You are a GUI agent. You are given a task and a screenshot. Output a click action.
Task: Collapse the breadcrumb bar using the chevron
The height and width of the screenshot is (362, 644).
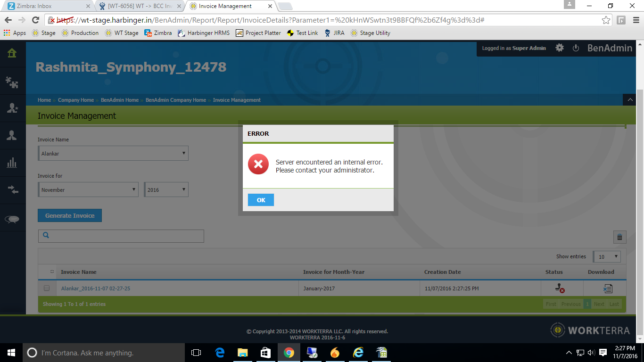pyautogui.click(x=630, y=100)
